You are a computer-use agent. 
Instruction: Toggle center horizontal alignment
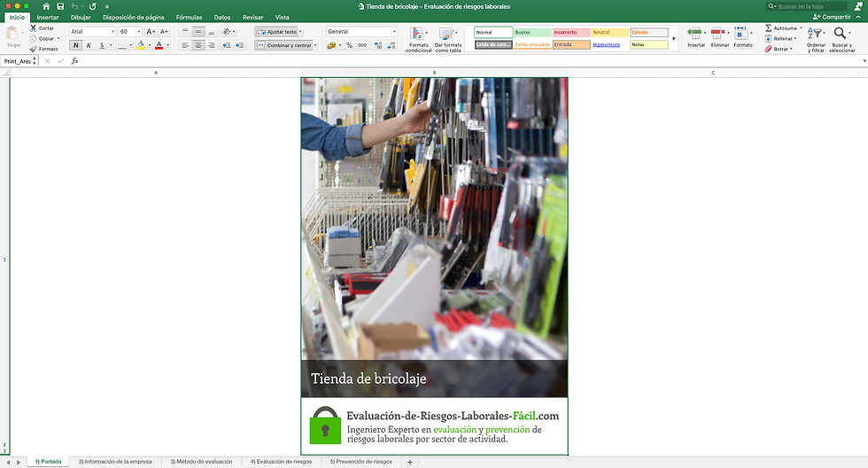(198, 45)
